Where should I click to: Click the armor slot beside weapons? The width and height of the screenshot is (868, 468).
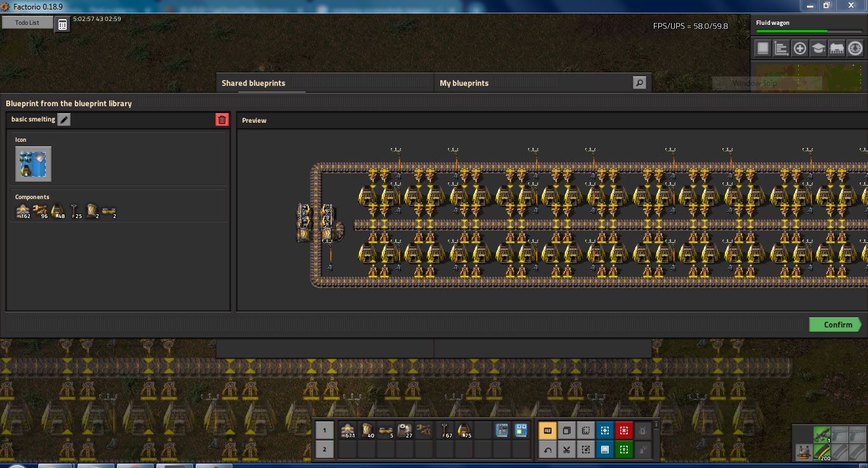pos(803,452)
